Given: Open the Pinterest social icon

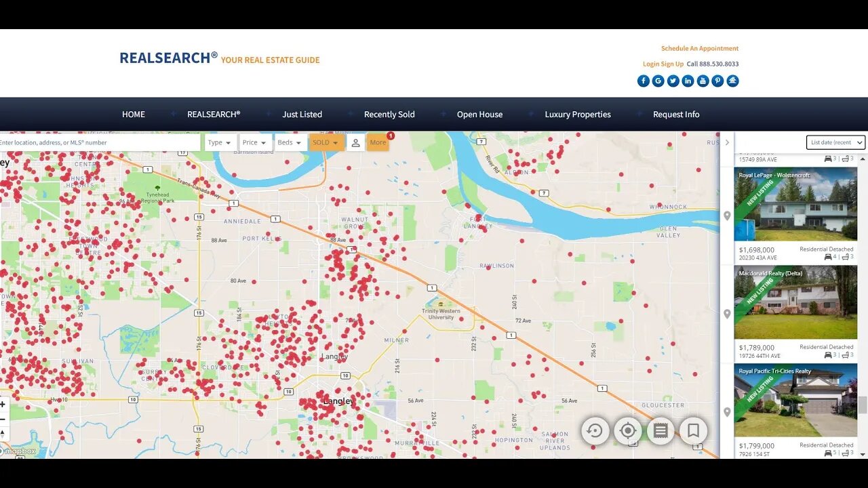Looking at the screenshot, I should (x=717, y=81).
